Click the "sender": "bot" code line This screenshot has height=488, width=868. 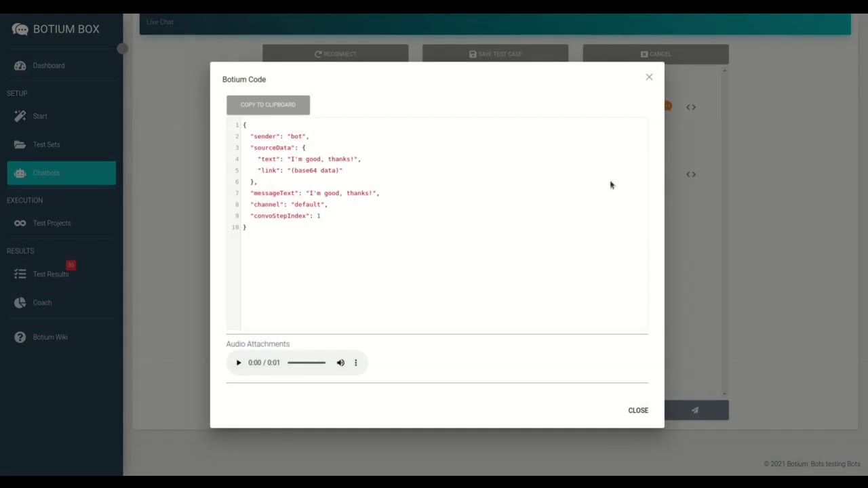[279, 136]
